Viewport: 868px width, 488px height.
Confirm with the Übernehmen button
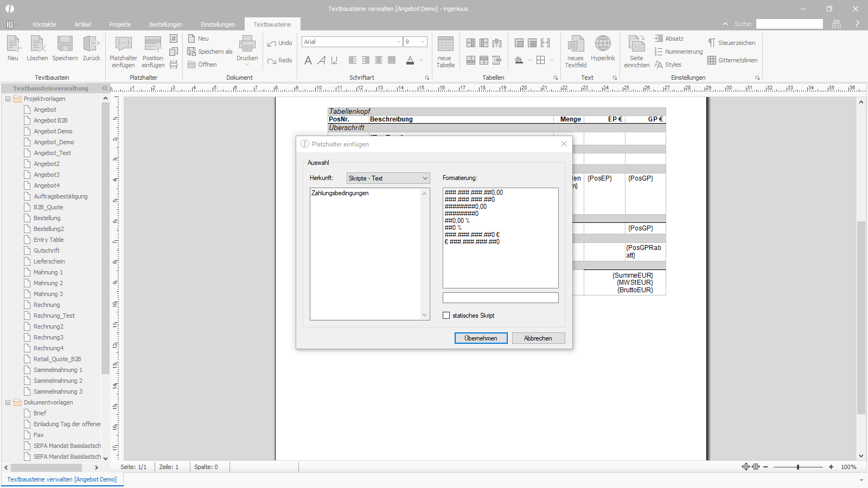coord(481,338)
